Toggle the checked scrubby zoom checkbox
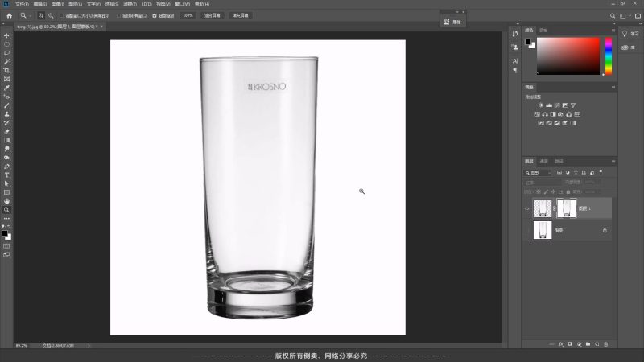The width and height of the screenshot is (644, 362). point(155,15)
